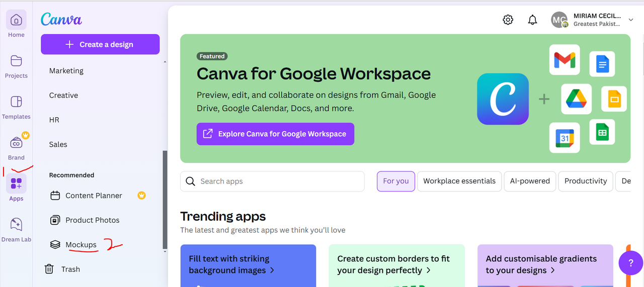644x287 pixels.
Task: Open the Brand icon in sidebar
Action: point(16,143)
